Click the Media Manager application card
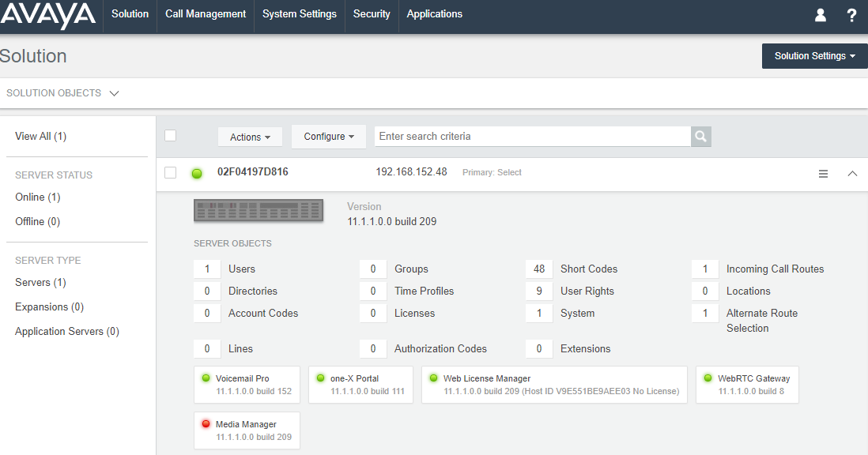 (x=247, y=431)
